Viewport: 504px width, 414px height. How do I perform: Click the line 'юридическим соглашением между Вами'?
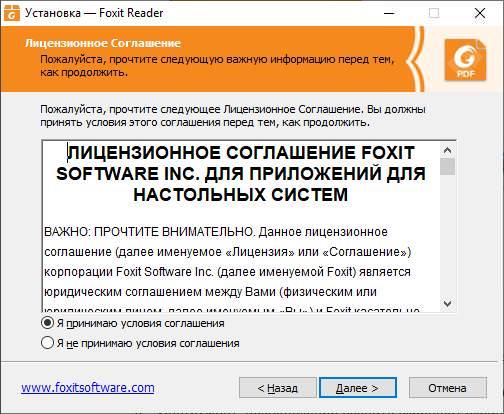click(210, 292)
